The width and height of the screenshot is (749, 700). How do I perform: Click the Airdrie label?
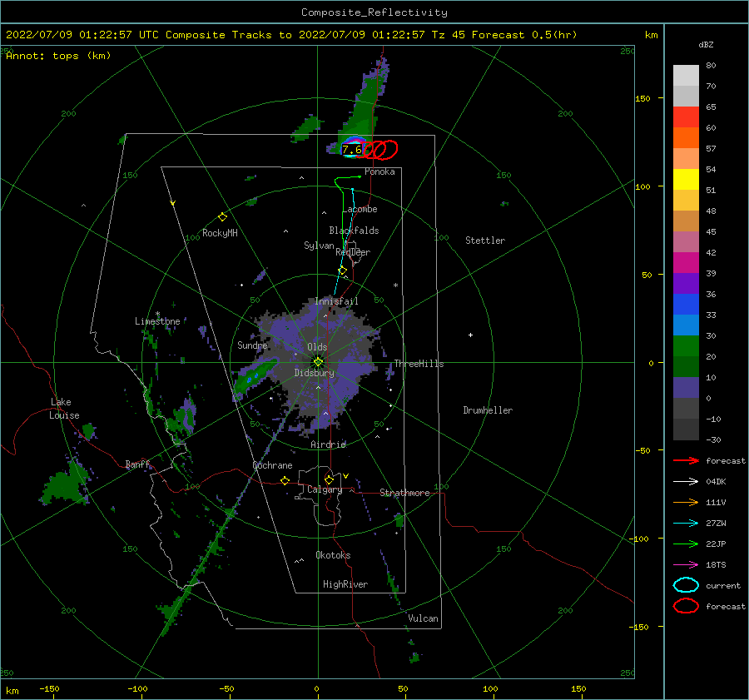(328, 444)
